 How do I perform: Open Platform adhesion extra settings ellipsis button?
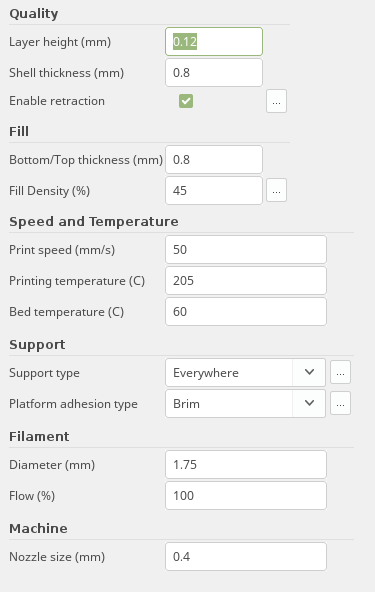(340, 403)
